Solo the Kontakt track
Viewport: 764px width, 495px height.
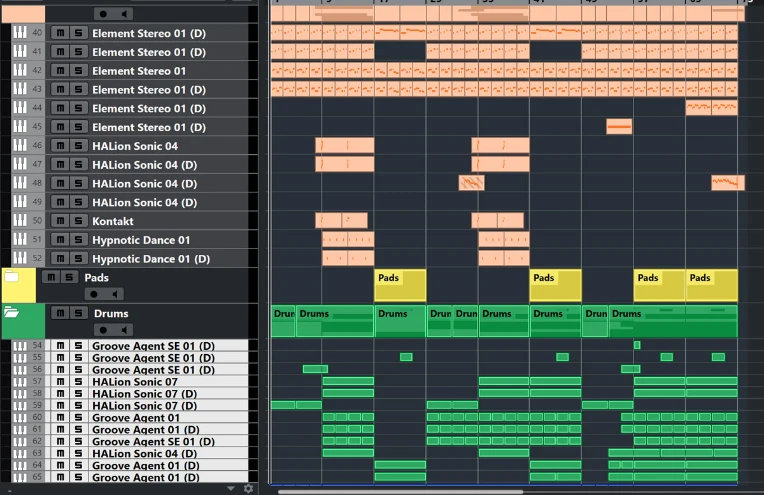(79, 221)
